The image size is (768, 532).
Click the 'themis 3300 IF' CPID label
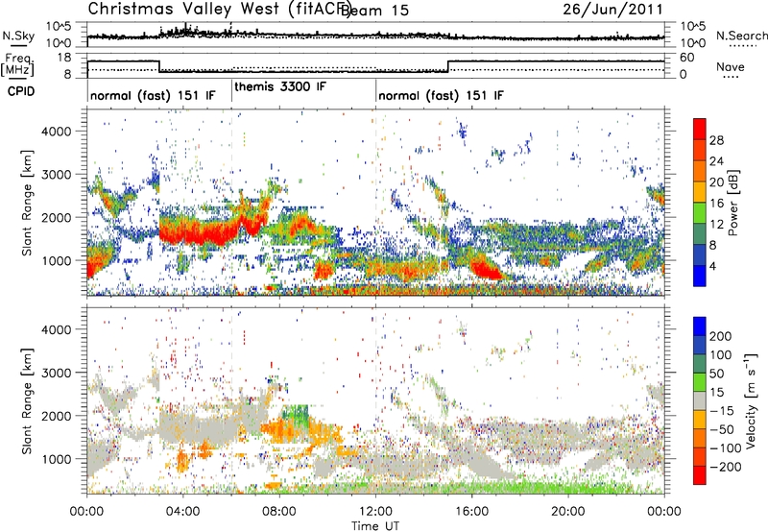(x=279, y=87)
